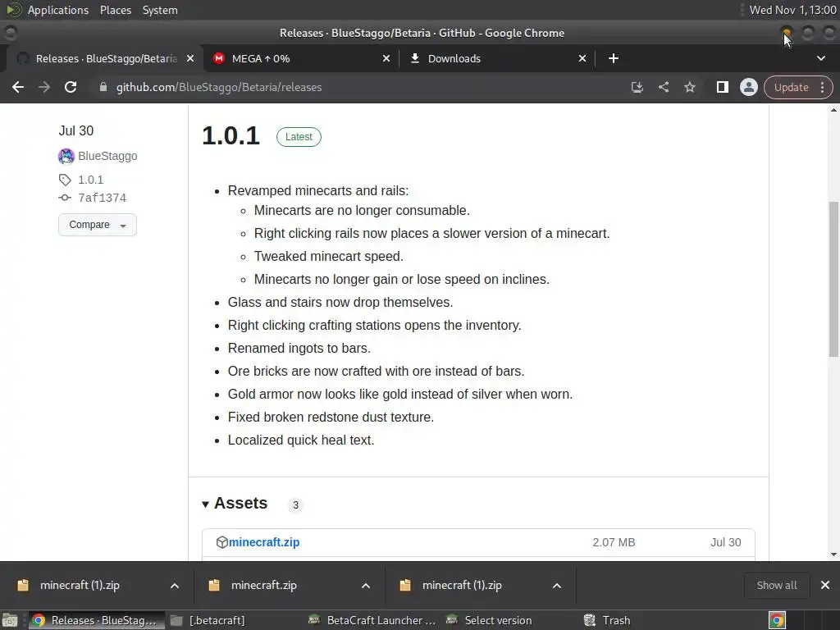Close the MEGA tab
Screen dimensions: 840x630
coord(386,58)
